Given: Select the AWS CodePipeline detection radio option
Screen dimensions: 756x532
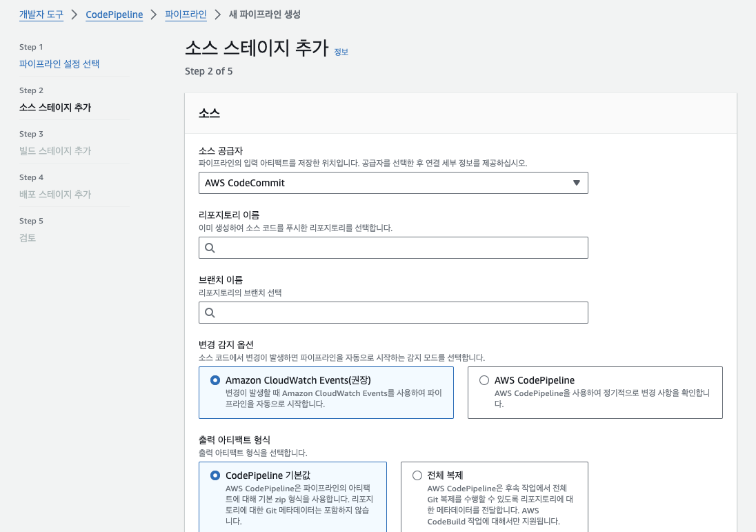Looking at the screenshot, I should pos(484,380).
